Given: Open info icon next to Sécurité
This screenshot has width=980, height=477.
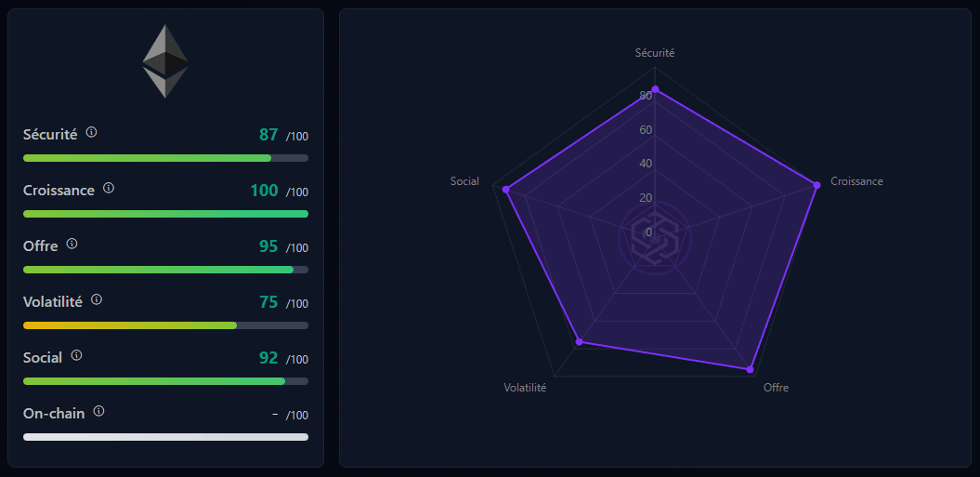Looking at the screenshot, I should click(x=91, y=132).
